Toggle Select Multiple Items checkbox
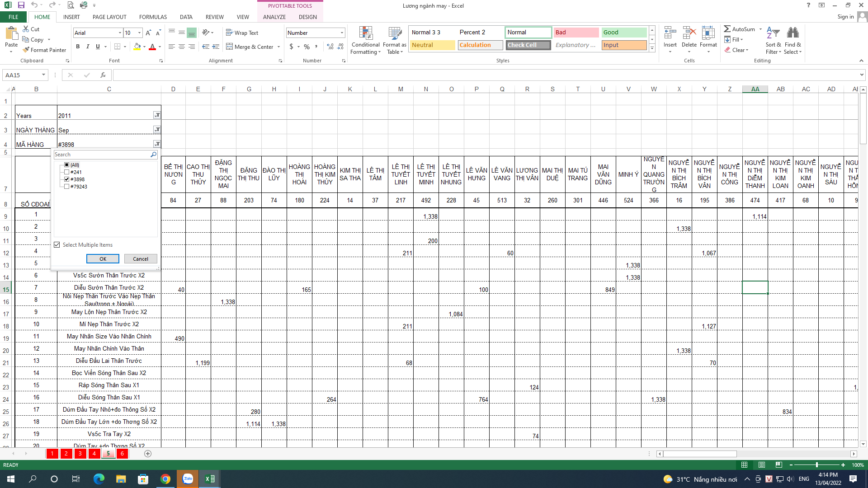Image resolution: width=868 pixels, height=488 pixels. click(x=57, y=245)
